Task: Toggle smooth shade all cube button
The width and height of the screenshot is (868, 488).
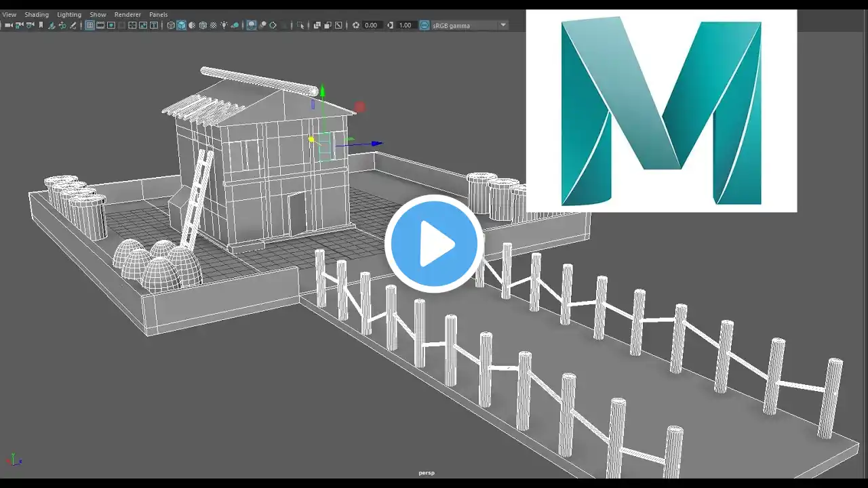Action: tap(182, 25)
